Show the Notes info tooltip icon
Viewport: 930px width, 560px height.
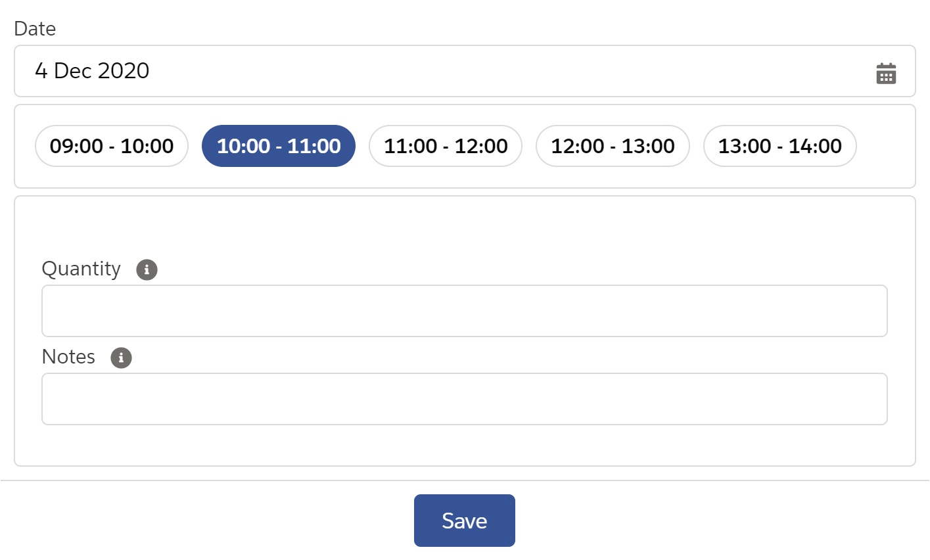tap(121, 358)
